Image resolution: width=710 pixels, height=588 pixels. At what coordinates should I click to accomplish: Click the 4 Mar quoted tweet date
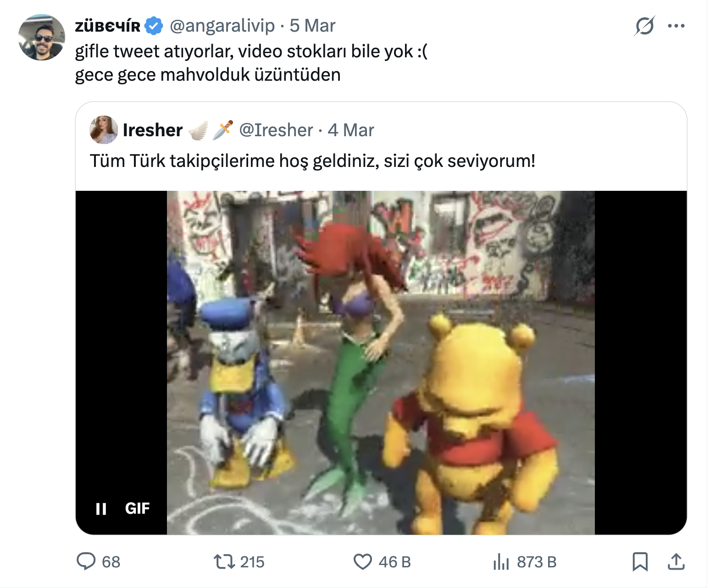click(x=350, y=130)
